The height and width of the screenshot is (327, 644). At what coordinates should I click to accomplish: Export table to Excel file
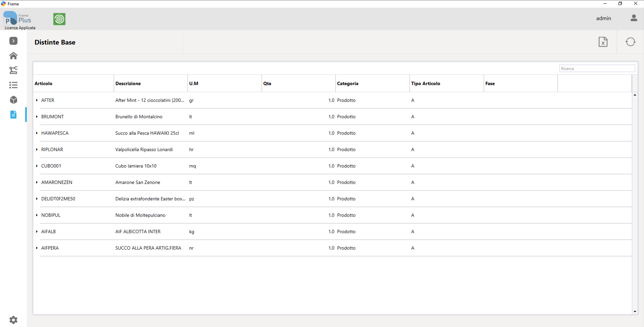click(x=603, y=42)
